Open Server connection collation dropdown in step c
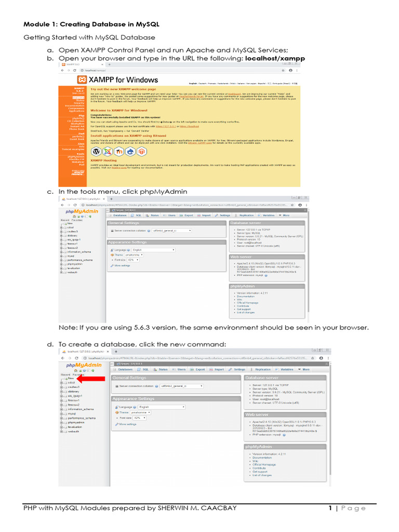This screenshot has width=399, height=532. pos(171,231)
